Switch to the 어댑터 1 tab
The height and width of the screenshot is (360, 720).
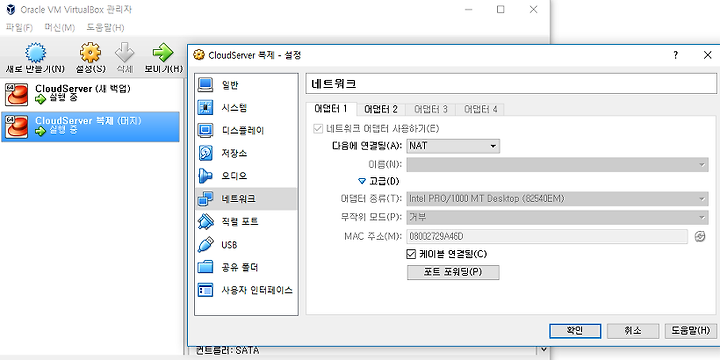pos(331,109)
